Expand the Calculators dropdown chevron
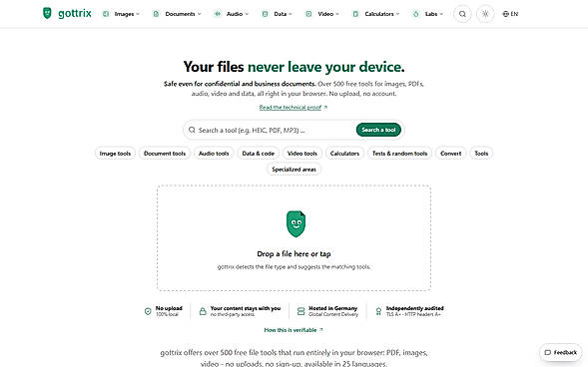 (x=397, y=14)
